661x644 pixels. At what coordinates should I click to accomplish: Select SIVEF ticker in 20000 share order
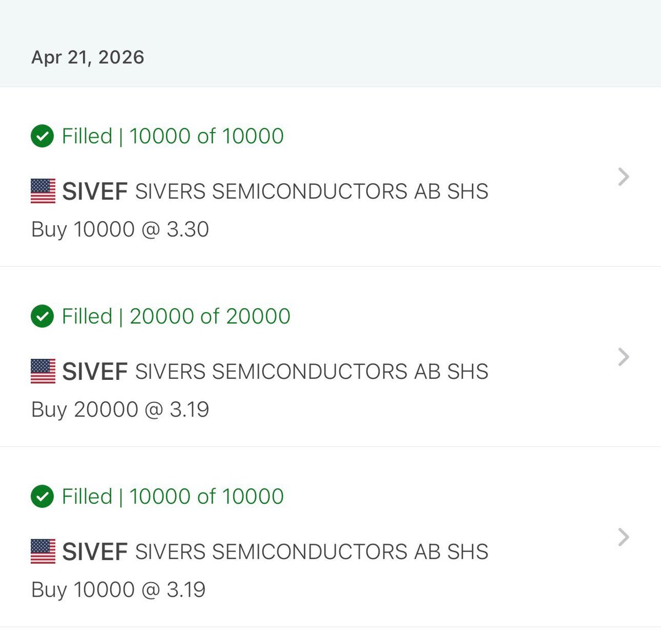95,372
